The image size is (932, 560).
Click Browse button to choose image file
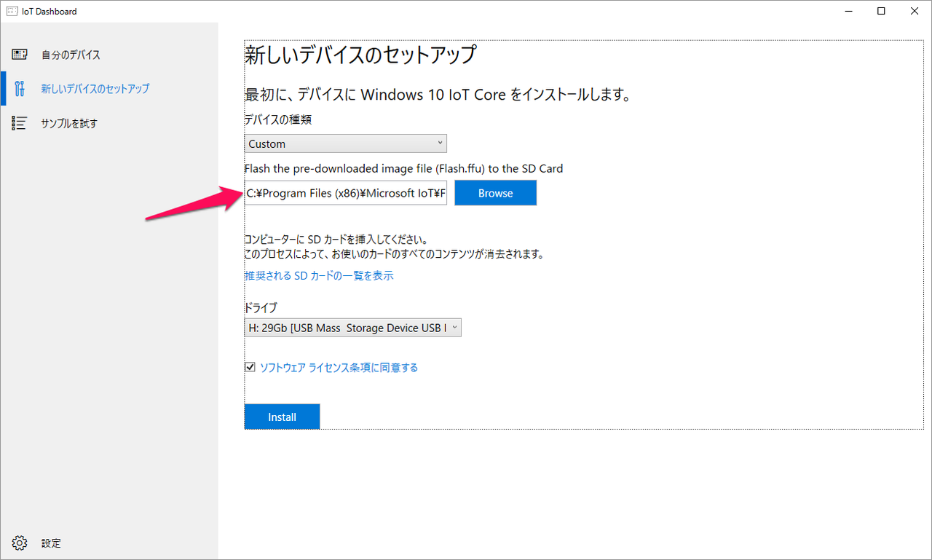point(495,193)
